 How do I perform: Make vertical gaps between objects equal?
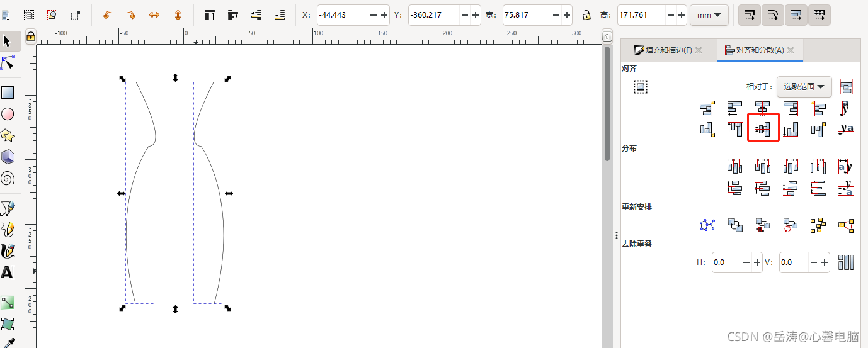pyautogui.click(x=818, y=188)
